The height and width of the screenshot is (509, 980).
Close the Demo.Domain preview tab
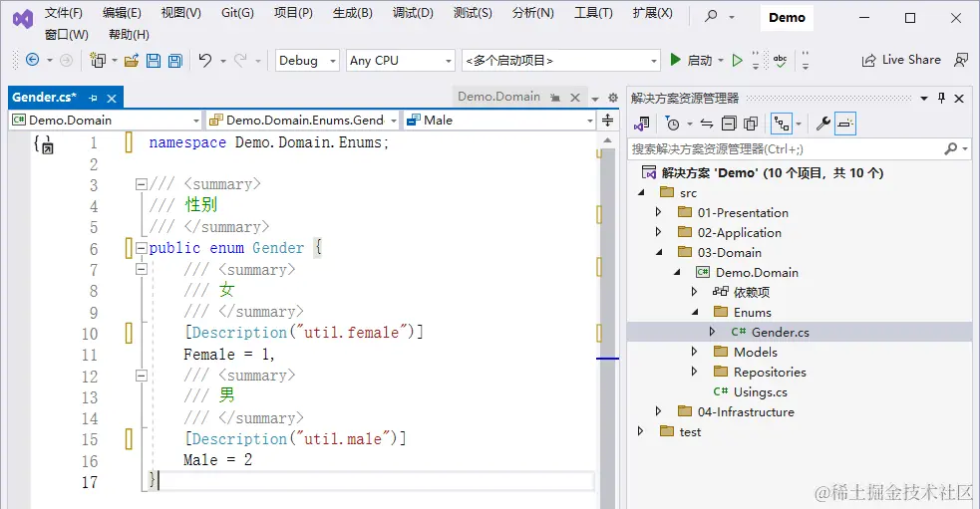coord(575,98)
